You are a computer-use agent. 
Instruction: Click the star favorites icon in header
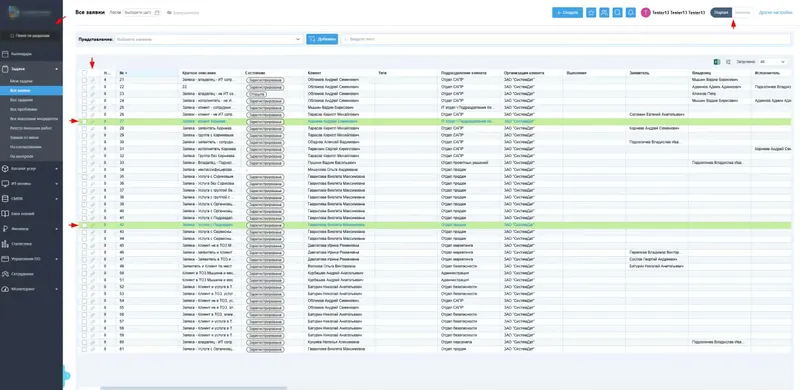pyautogui.click(x=591, y=13)
